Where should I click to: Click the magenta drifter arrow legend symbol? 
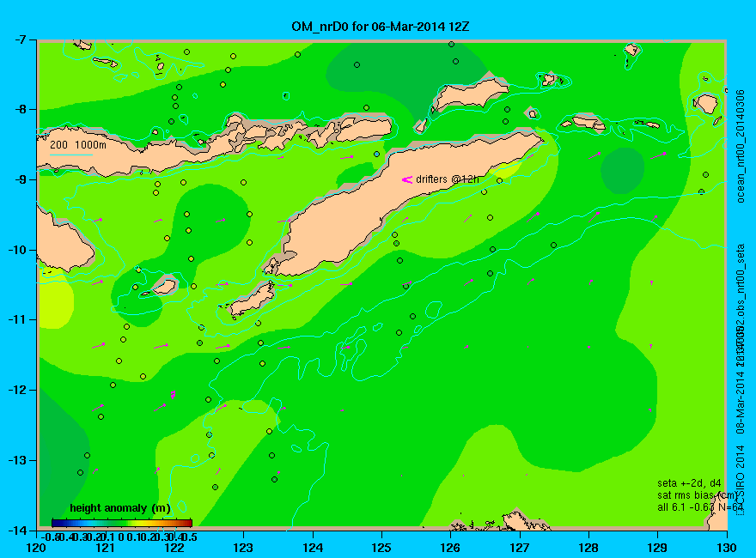pyautogui.click(x=407, y=179)
